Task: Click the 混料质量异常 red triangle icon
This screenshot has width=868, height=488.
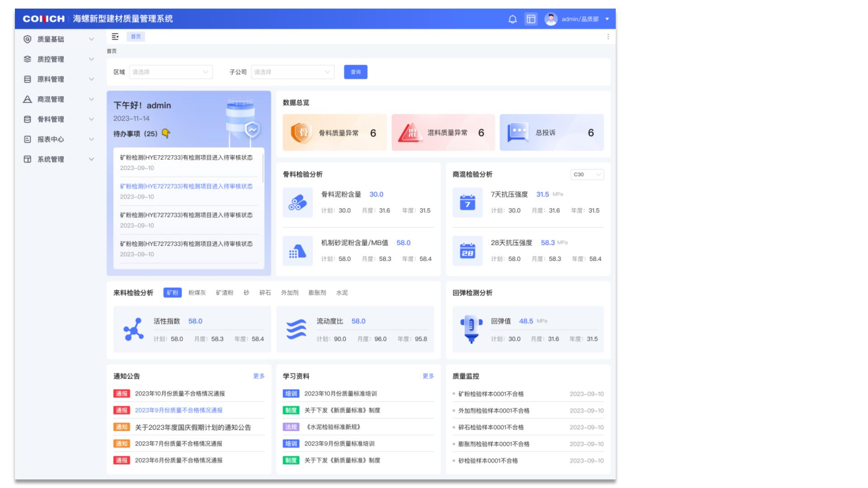Action: click(x=410, y=133)
